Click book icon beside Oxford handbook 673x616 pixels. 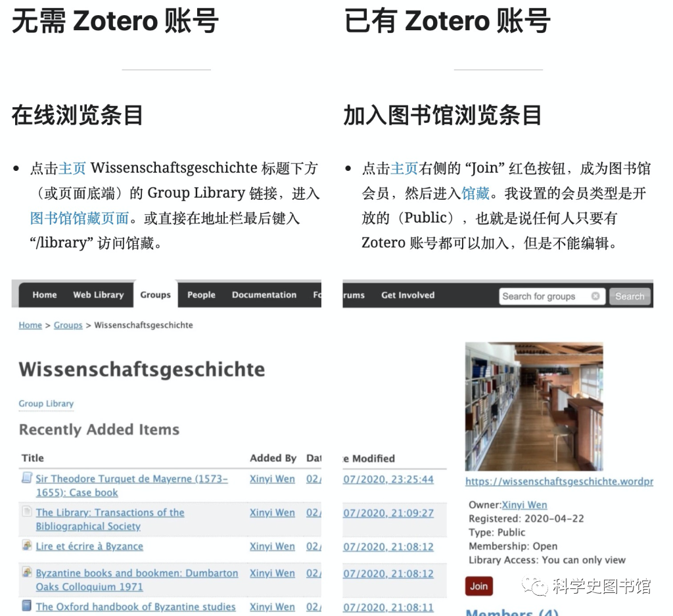click(x=27, y=605)
